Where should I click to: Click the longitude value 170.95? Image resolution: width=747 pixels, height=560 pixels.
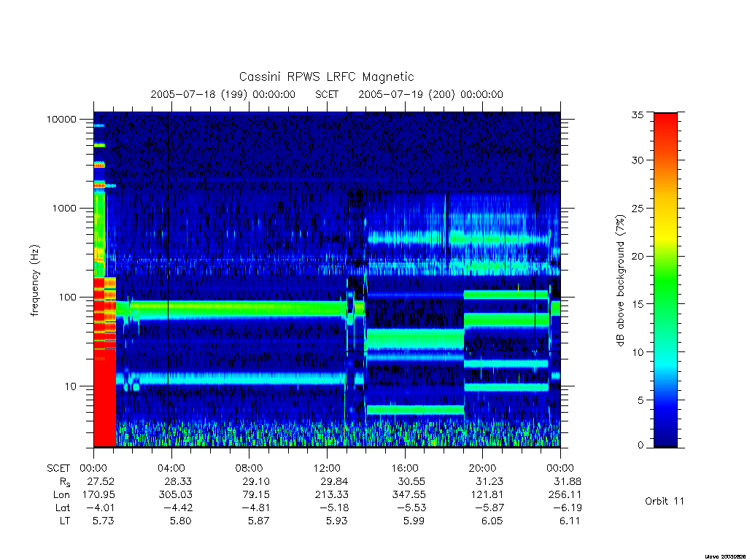pos(98,495)
